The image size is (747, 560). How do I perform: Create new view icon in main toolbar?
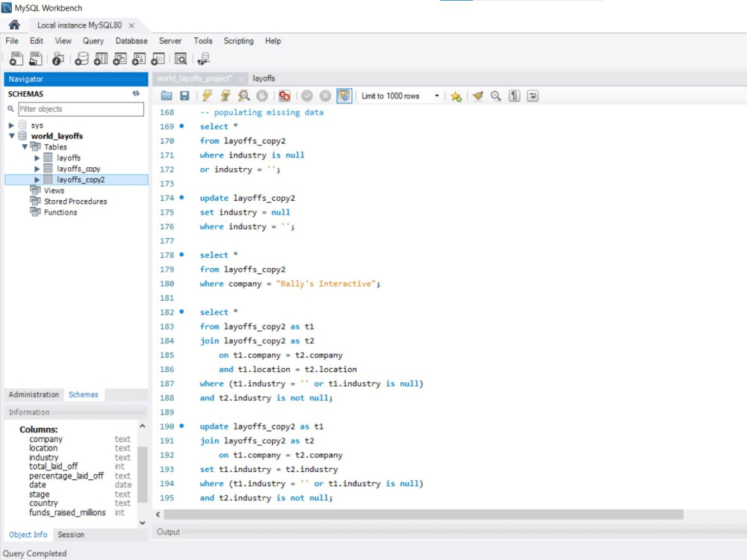(120, 58)
